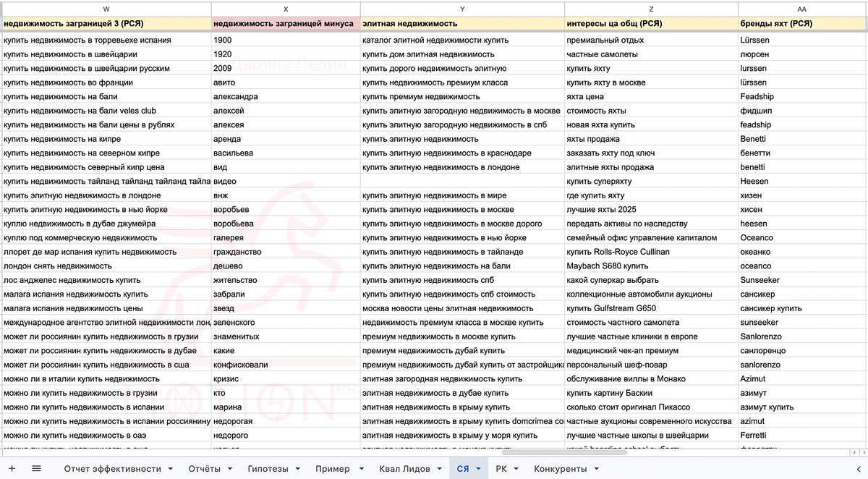Select header cell недвижимость заграницей 3 (РСЯ)
Image resolution: width=868 pixels, height=479 pixels.
tap(106, 24)
